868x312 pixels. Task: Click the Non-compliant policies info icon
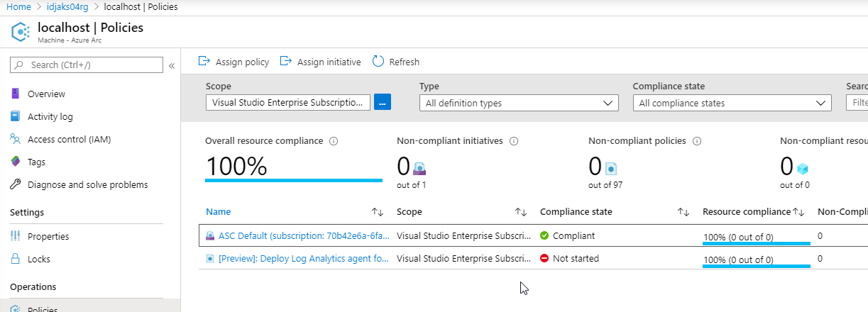tap(697, 141)
